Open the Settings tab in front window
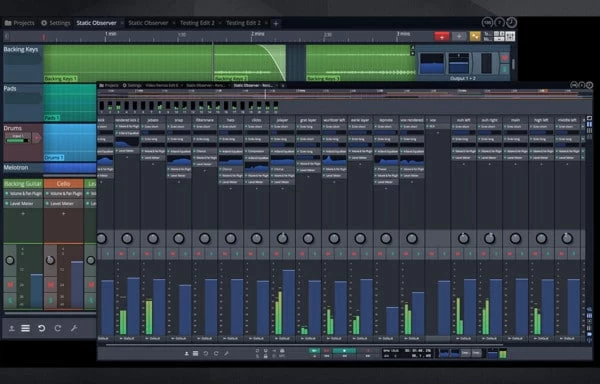The width and height of the screenshot is (600, 384). point(132,85)
